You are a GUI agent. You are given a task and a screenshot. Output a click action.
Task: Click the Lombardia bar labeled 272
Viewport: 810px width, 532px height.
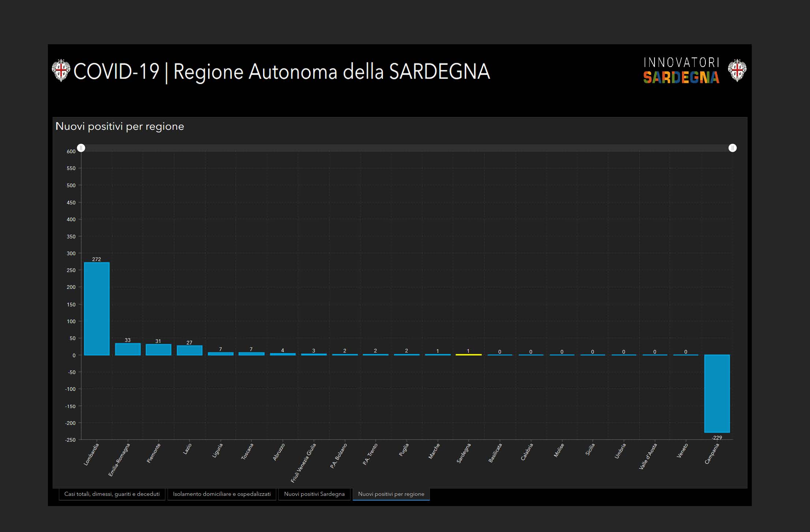(x=97, y=309)
